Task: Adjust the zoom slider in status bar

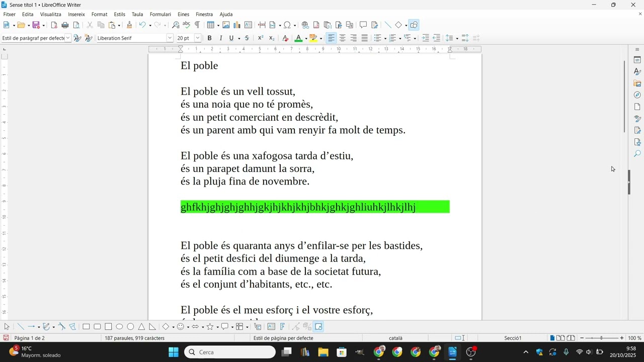Action: click(x=602, y=338)
